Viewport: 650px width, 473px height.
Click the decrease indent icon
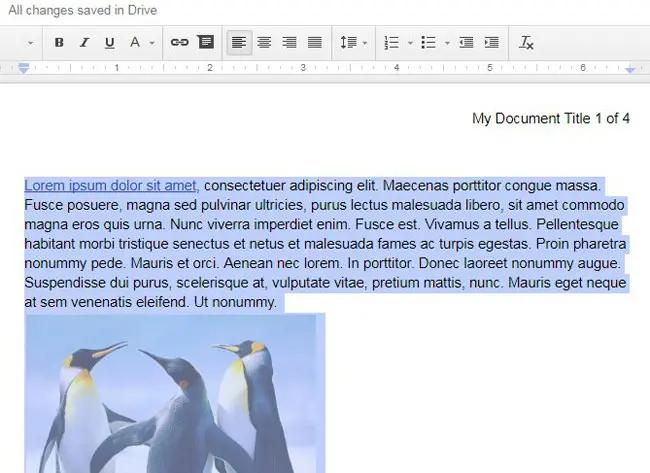(x=466, y=43)
